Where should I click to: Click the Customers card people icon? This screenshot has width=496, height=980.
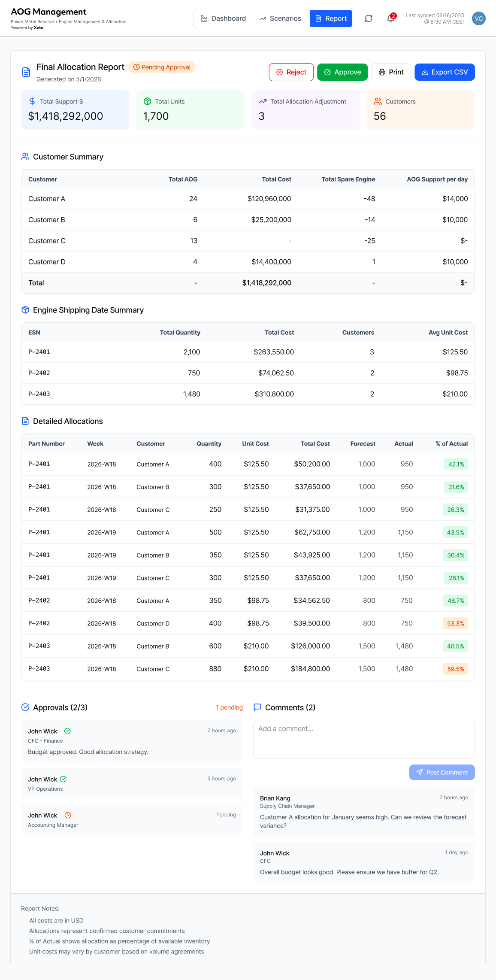click(x=378, y=101)
